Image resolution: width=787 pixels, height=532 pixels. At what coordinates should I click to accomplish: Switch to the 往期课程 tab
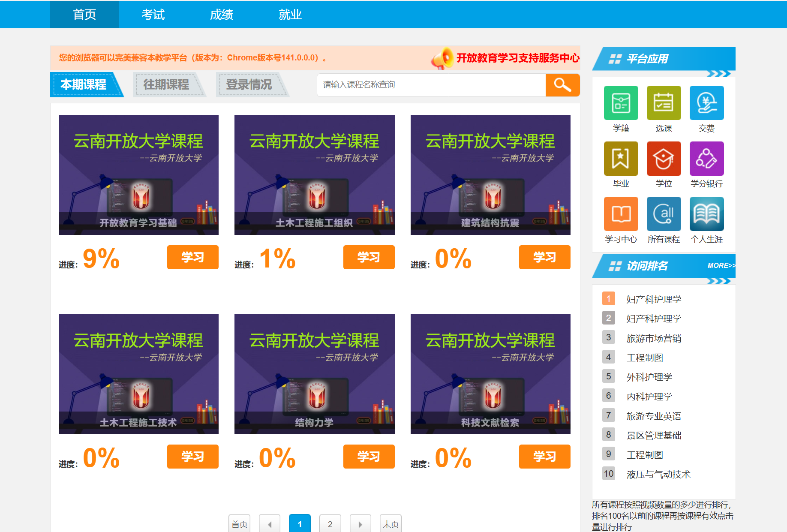coord(166,85)
